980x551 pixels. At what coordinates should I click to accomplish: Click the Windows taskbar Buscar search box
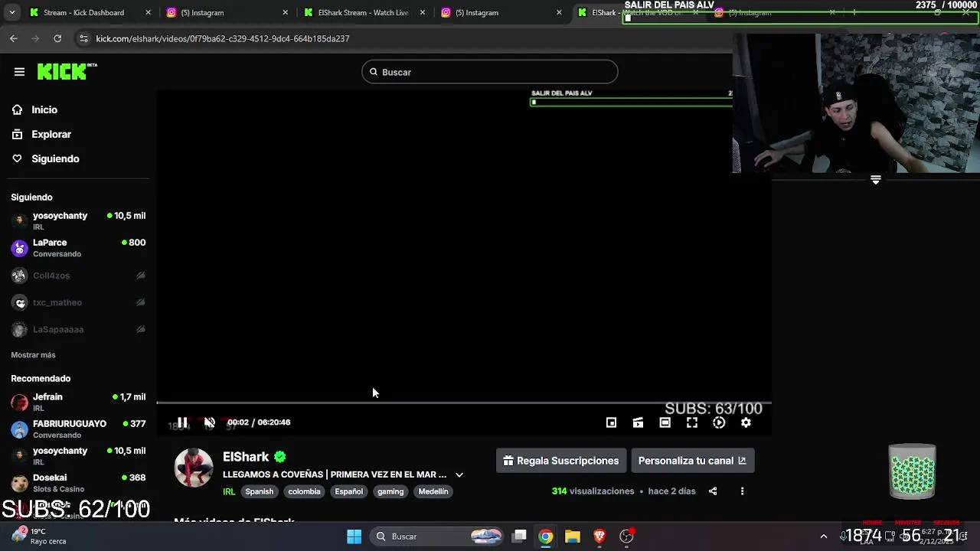[x=439, y=536]
